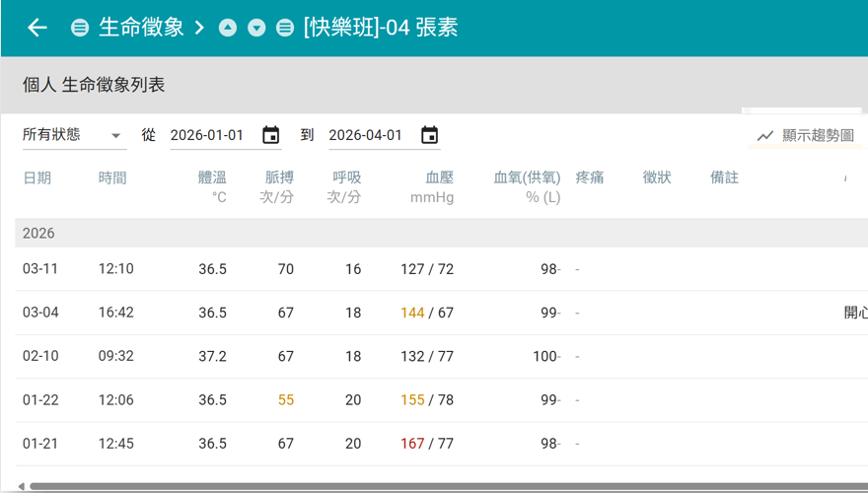The image size is (868, 493).
Task: Click the horizontal scrollbar at the bottom
Action: [449, 486]
